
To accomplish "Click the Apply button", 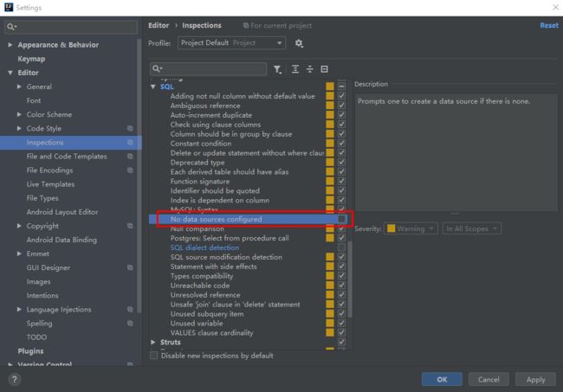I will pyautogui.click(x=535, y=379).
